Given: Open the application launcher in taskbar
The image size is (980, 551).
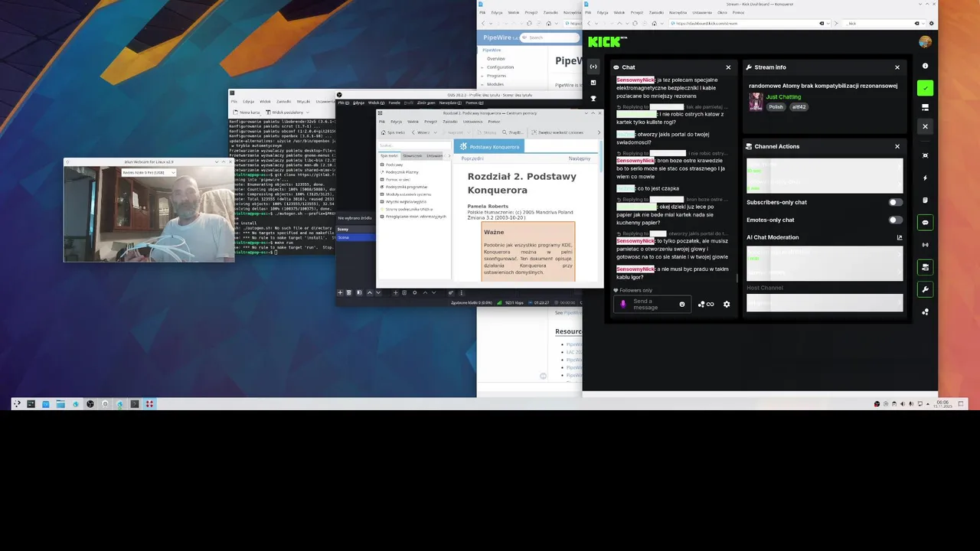Looking at the screenshot, I should point(17,403).
